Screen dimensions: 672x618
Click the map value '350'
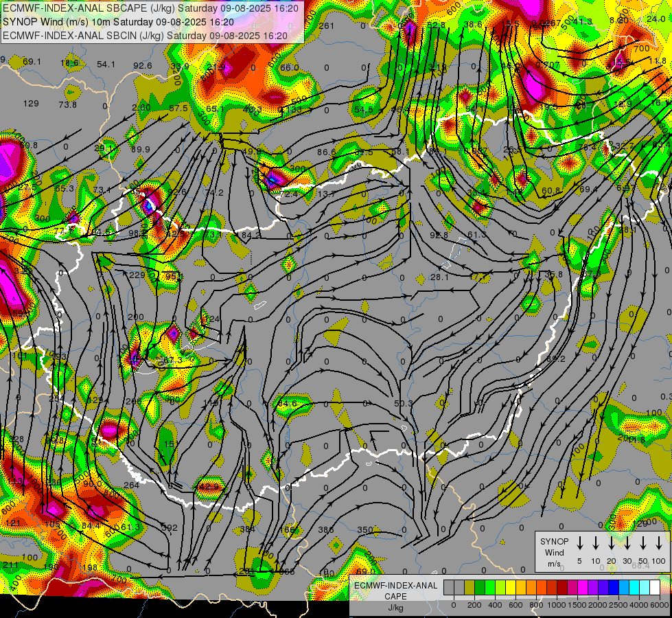click(x=364, y=529)
